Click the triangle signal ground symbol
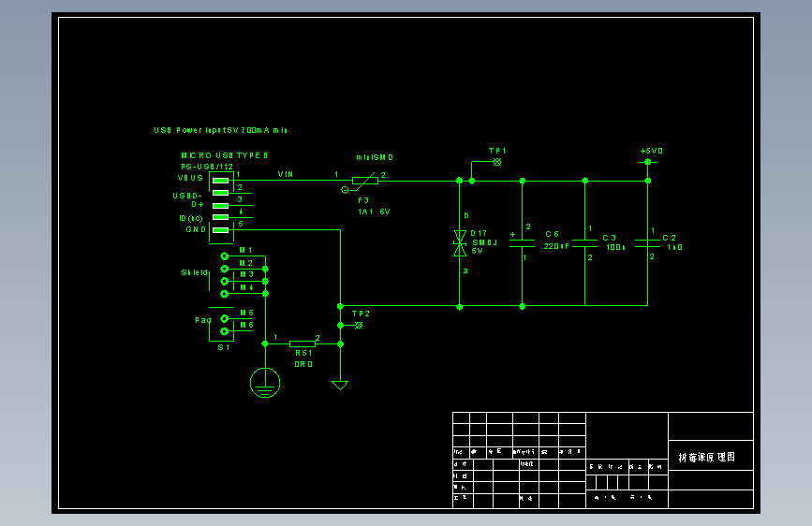 click(340, 386)
